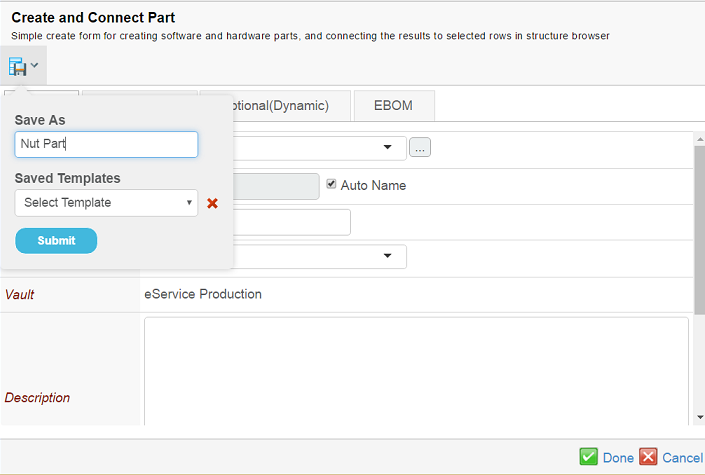
Task: Click the save template floppy disk icon
Action: 18,66
